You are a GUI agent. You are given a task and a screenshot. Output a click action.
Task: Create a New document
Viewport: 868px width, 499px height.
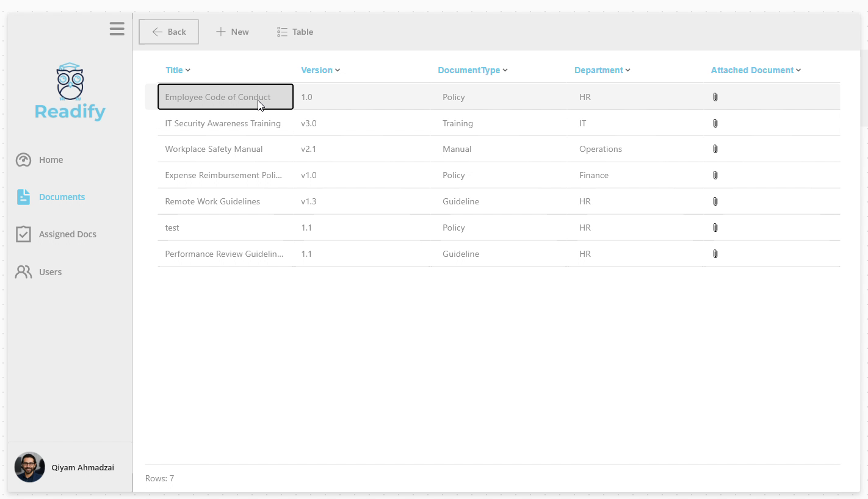click(233, 32)
